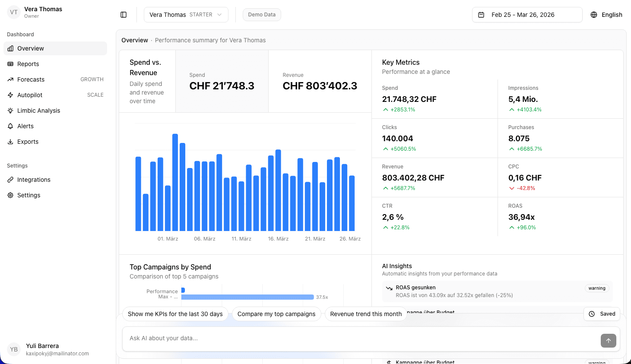This screenshot has width=631, height=364.
Task: Click 'Compare my top campaigns' suggestion
Action: tap(276, 314)
